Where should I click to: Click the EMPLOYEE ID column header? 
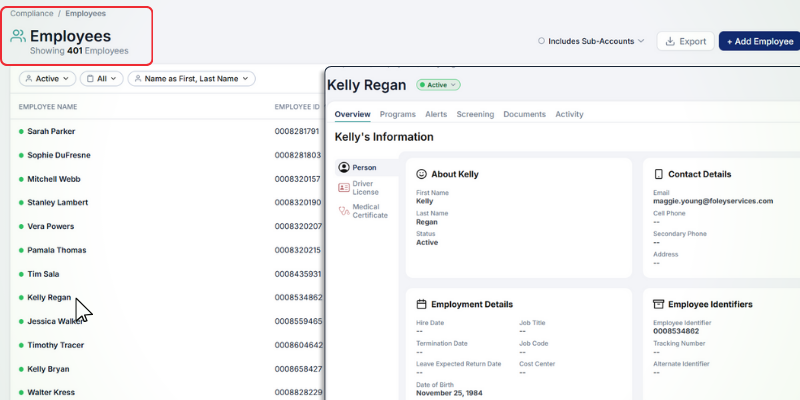[x=297, y=107]
